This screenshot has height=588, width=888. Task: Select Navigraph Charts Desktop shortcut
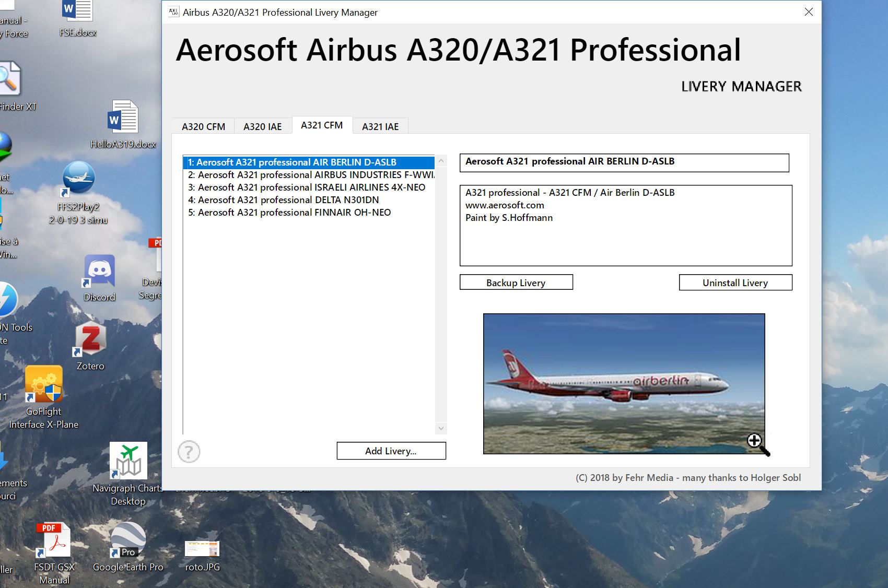coord(128,474)
